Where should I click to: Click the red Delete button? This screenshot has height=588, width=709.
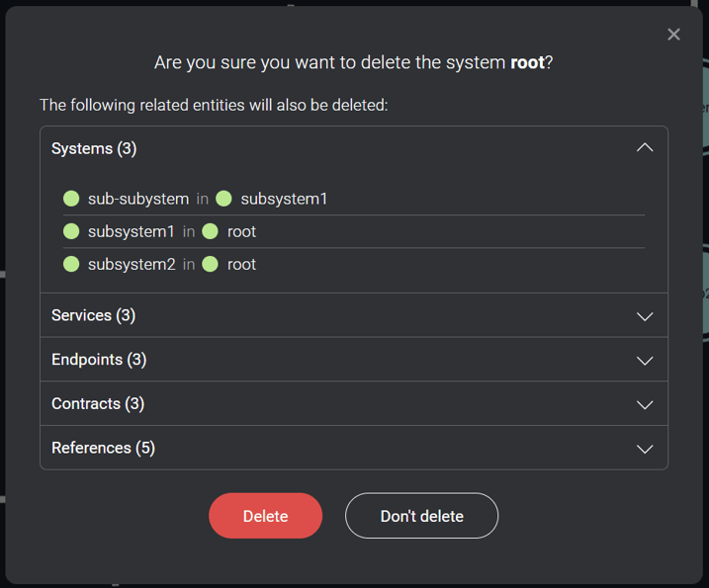pos(265,516)
